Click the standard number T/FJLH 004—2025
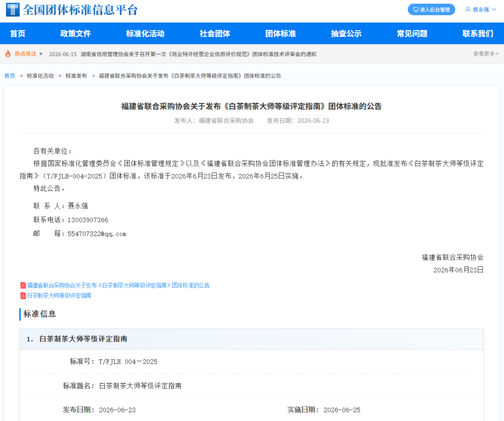The image size is (504, 421). point(128,362)
